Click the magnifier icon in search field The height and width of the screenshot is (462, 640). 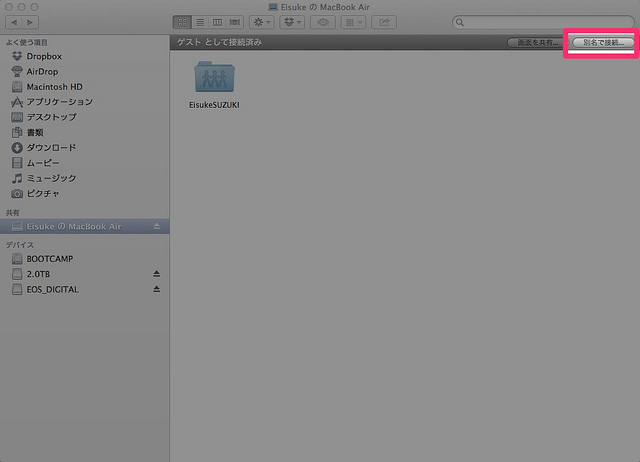(460, 22)
